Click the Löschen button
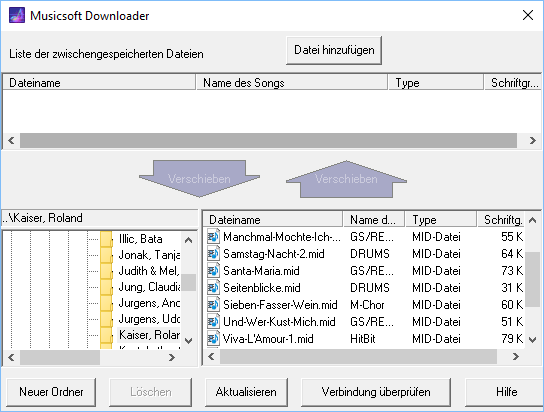 coord(151,392)
